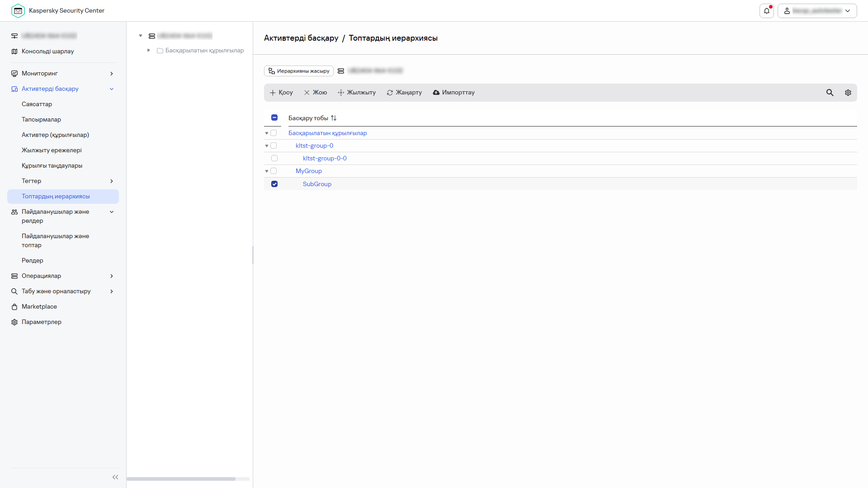
Task: Toggle the select-all header checkbox
Action: pyautogui.click(x=274, y=118)
